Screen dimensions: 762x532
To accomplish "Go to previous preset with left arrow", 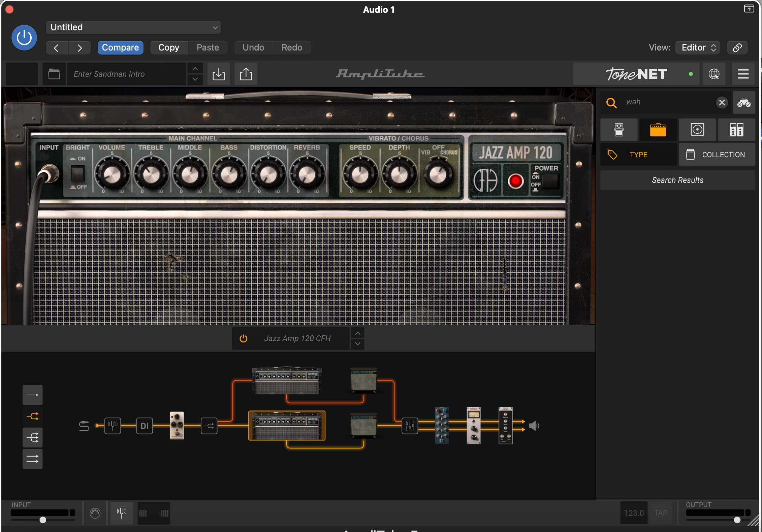I will 57,48.
